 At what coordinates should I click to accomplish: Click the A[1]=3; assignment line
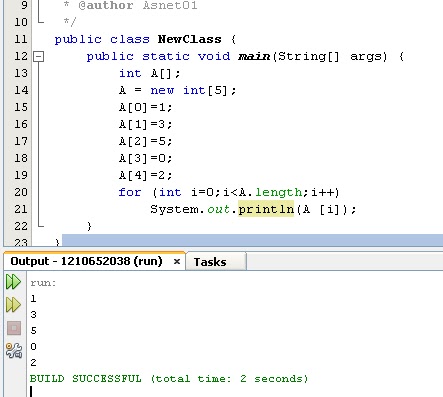pos(145,124)
